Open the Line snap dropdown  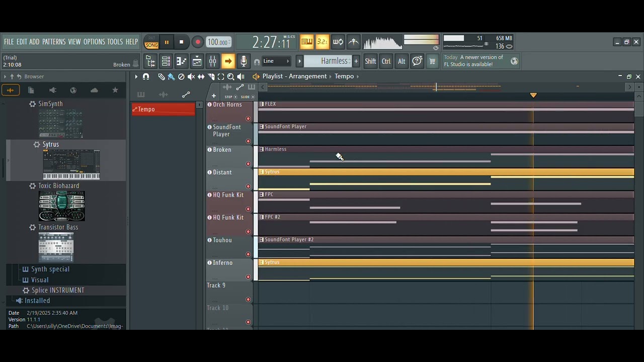276,61
